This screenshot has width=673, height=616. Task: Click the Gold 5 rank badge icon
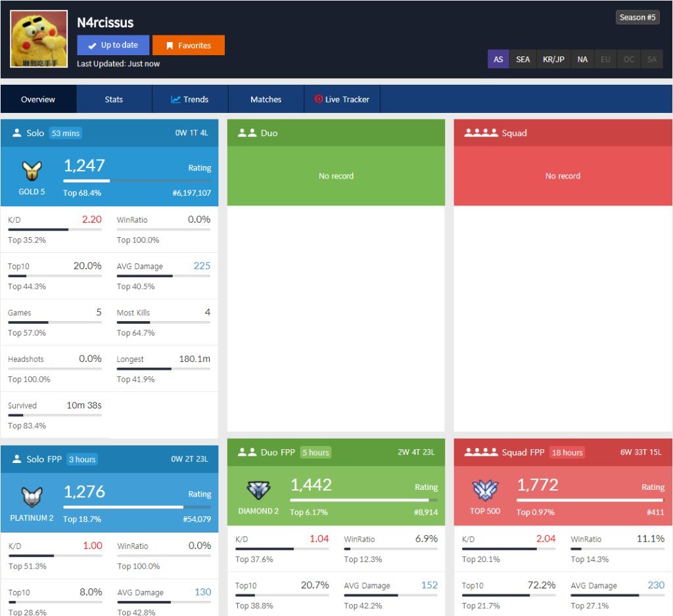[x=32, y=171]
